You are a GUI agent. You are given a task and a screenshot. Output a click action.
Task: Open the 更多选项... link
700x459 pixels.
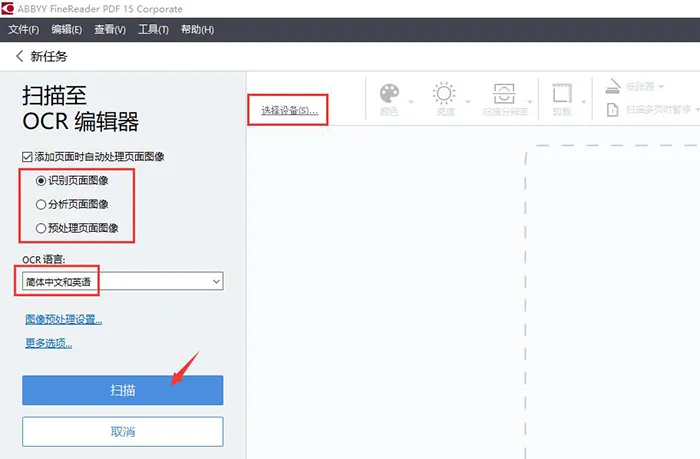point(48,343)
